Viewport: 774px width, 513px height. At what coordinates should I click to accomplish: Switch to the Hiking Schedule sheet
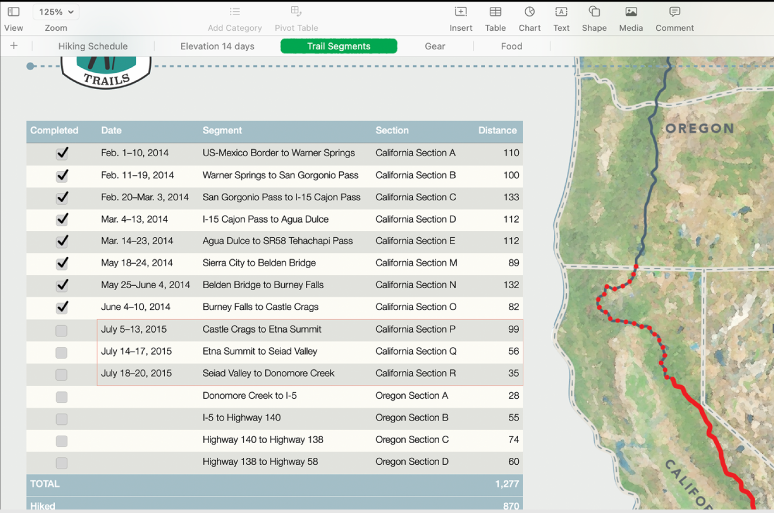(93, 46)
